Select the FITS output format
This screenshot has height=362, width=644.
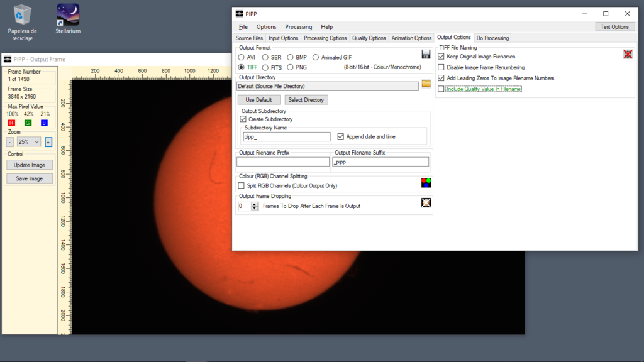265,67
